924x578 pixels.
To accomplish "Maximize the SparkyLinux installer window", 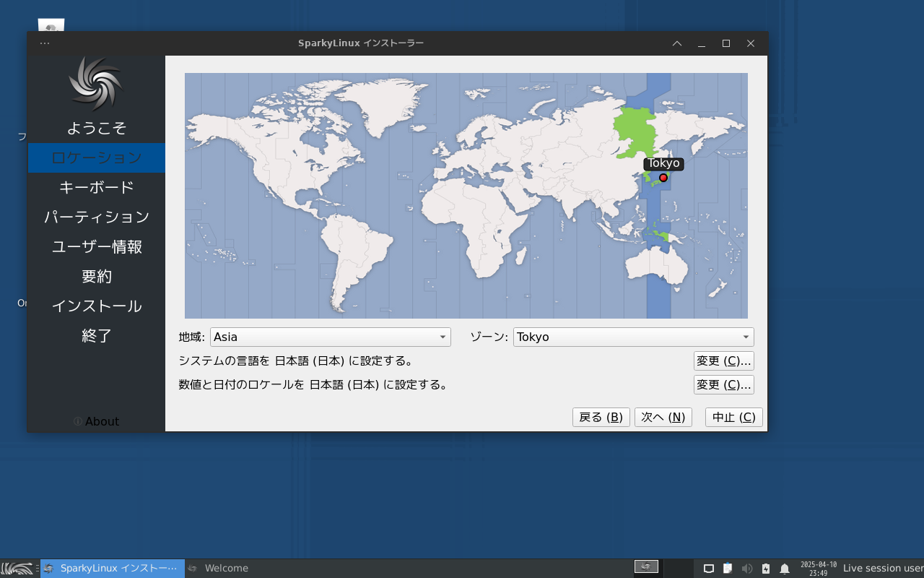I will (726, 43).
